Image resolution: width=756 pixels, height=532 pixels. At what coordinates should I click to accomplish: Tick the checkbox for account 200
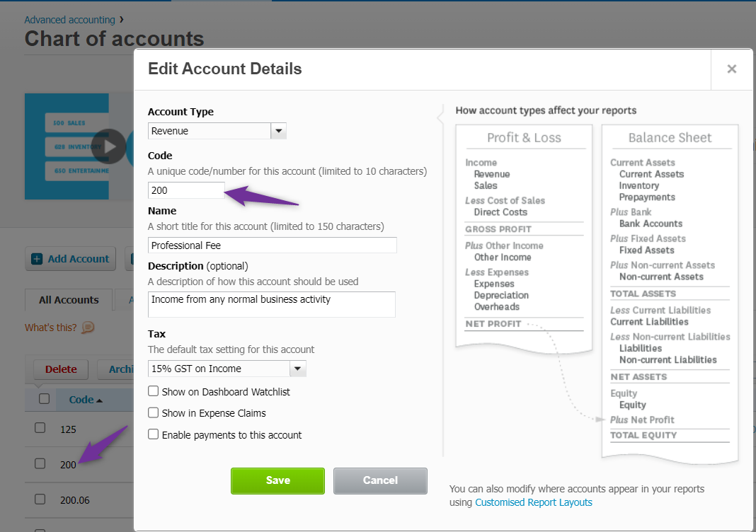[x=40, y=463]
